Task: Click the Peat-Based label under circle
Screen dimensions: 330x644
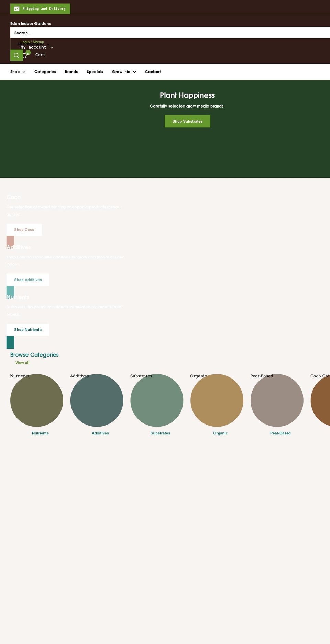Action: [x=280, y=433]
